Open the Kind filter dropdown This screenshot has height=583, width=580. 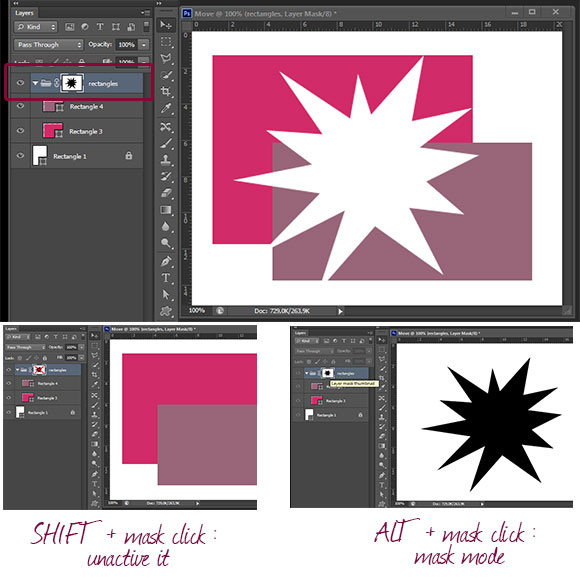coord(36,27)
